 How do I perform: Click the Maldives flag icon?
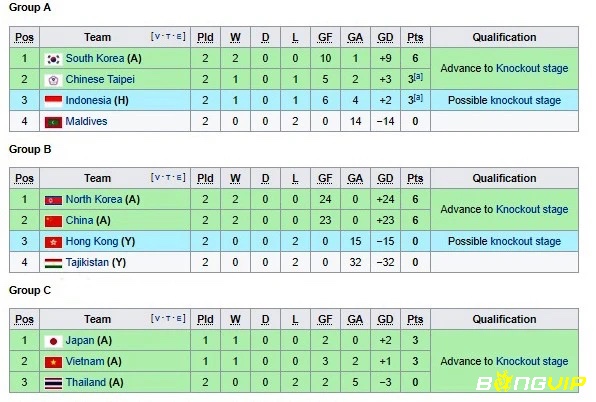click(x=53, y=122)
